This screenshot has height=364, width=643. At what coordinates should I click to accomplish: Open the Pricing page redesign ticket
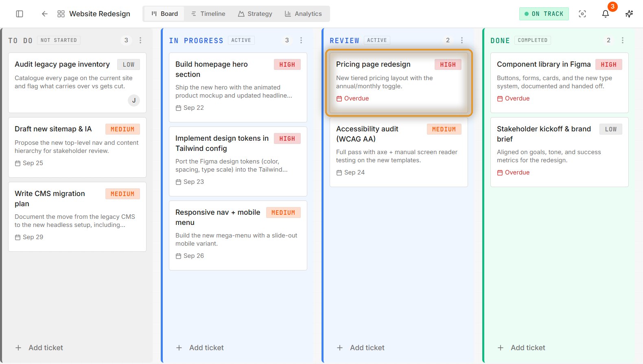click(x=399, y=83)
